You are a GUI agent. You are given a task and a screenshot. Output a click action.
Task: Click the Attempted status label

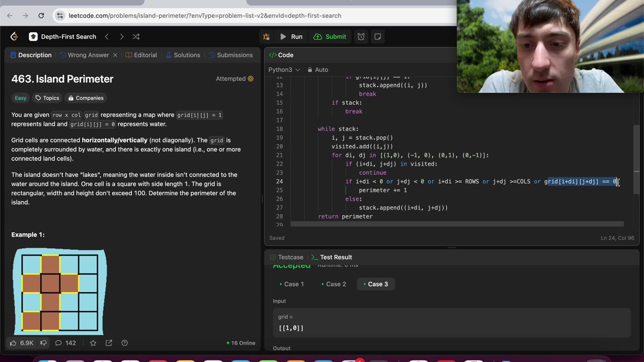point(234,78)
